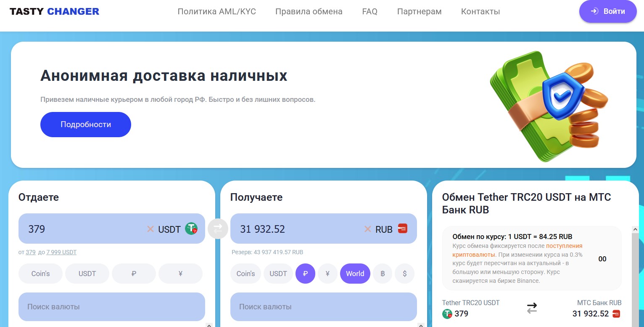
Task: Click Tether icon beside 379 in summary
Action: 447,314
